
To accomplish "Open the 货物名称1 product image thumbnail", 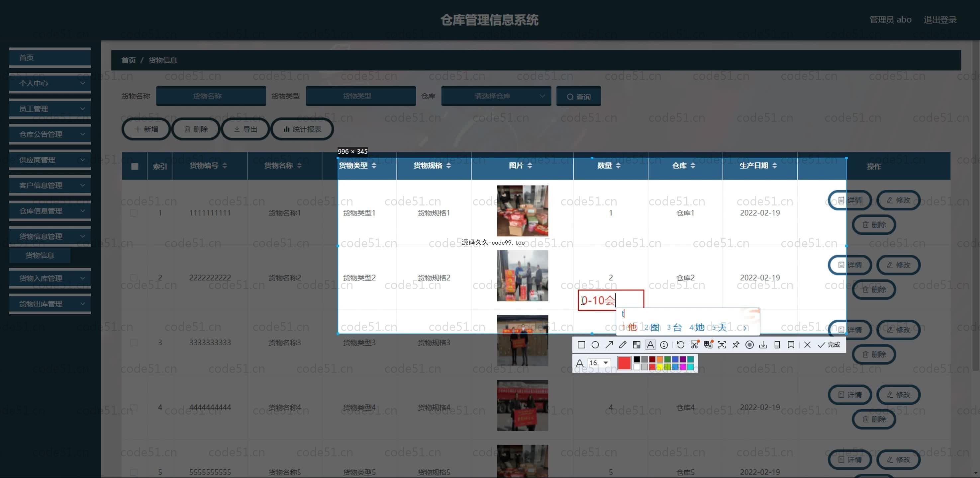I will [x=522, y=211].
